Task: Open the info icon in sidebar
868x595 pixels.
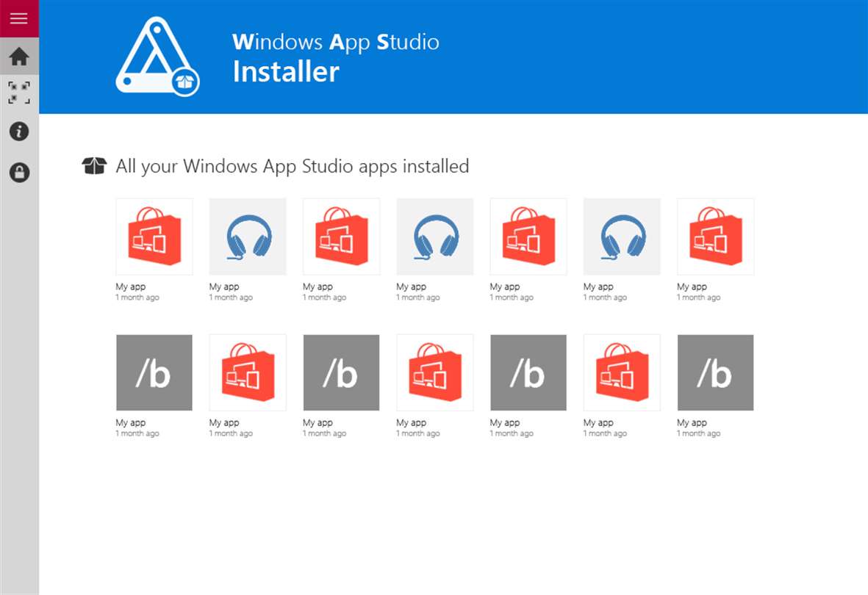Action: click(19, 131)
